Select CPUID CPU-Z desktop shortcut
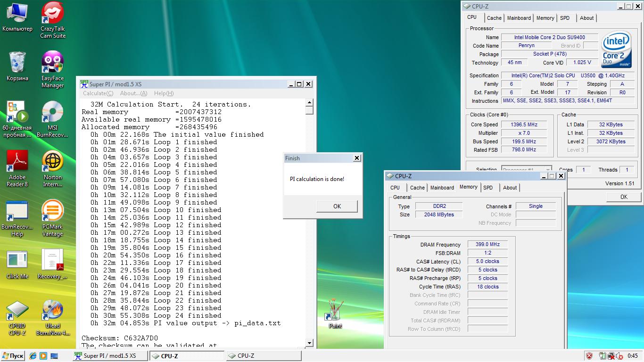Viewport: 644px width, 362px height. coord(17,318)
